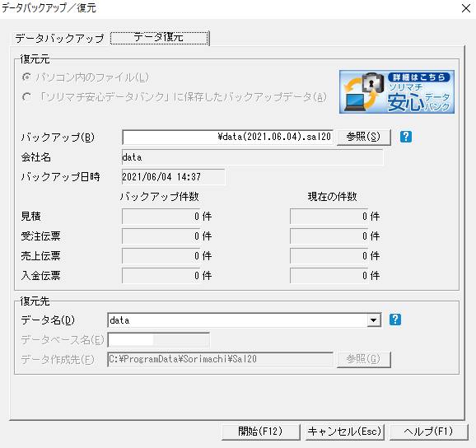Open help icon beside バックアップ field
Viewport: 476px width, 448px height.
(405, 137)
